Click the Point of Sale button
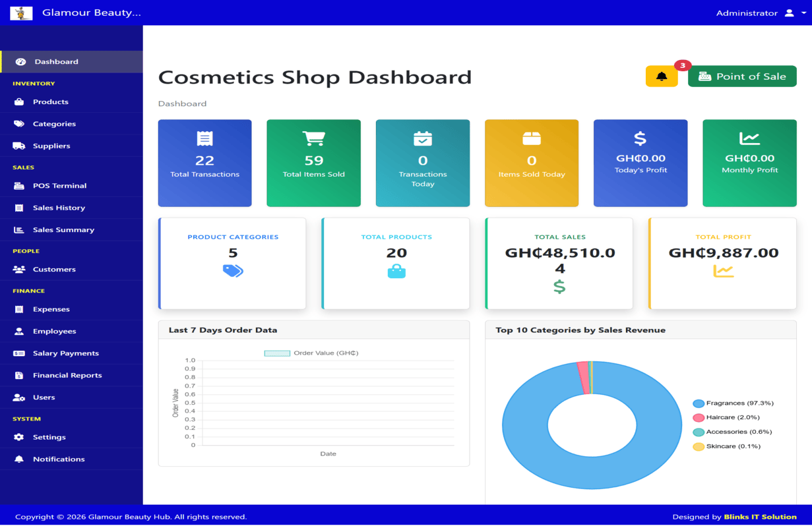The image size is (812, 530). pos(741,76)
